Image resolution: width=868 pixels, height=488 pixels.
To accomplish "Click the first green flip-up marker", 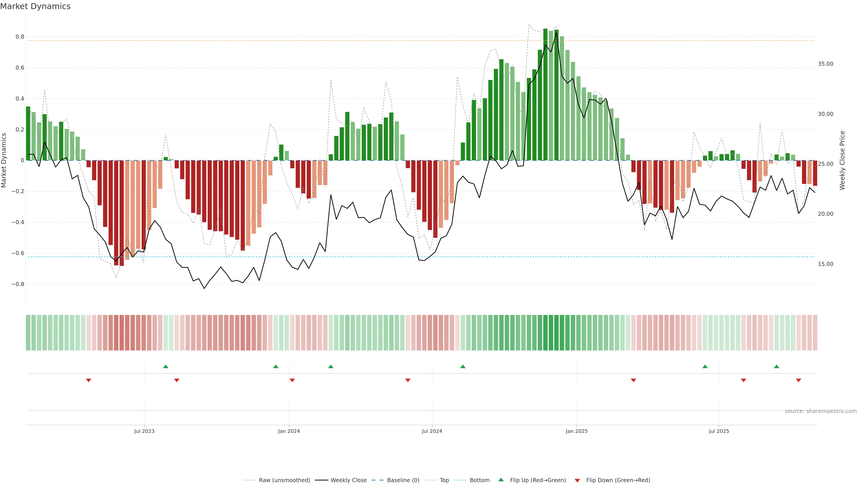I will point(165,366).
